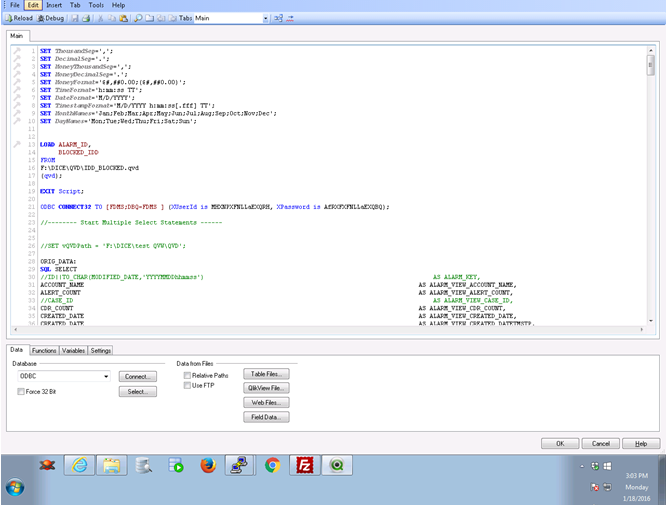Image resolution: width=668 pixels, height=507 pixels.
Task: Click the horizontal scrollbar right arrow
Action: click(642, 329)
